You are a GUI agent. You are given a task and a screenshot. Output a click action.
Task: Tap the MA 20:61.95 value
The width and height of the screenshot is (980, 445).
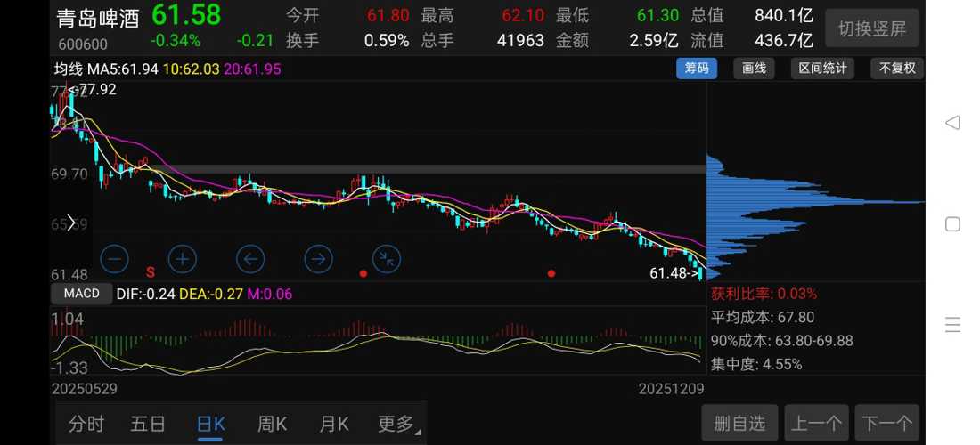pos(252,69)
